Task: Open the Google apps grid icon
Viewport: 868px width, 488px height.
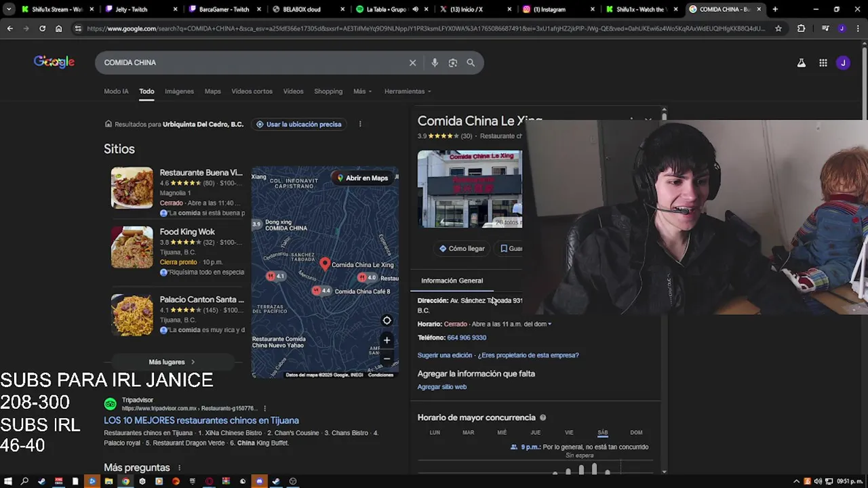Action: pos(823,63)
